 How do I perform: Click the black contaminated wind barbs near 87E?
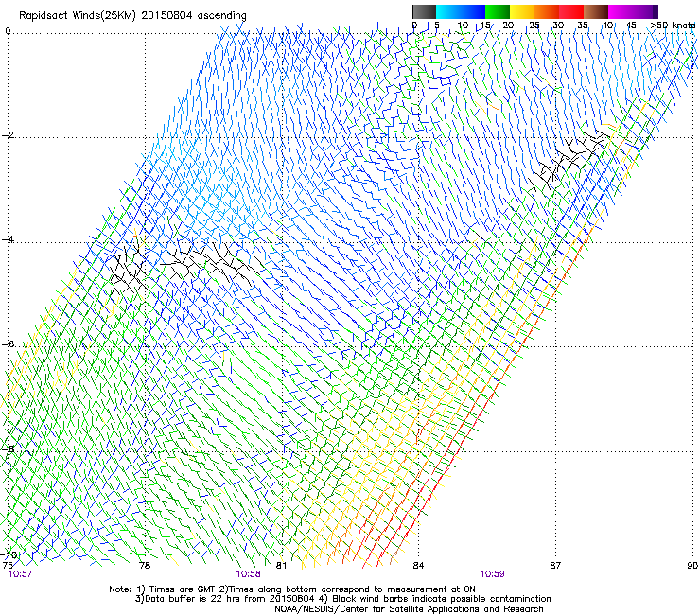click(569, 159)
